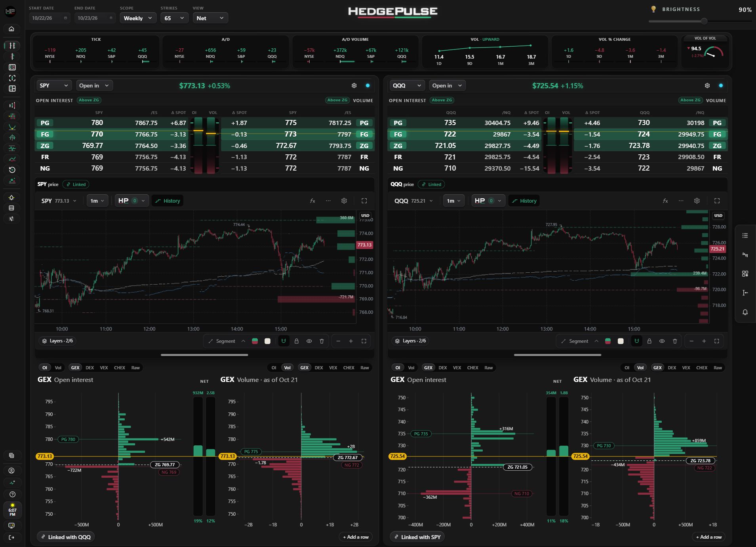Open the Scope Weekly dropdown
Image resolution: width=756 pixels, height=547 pixels.
click(x=138, y=18)
